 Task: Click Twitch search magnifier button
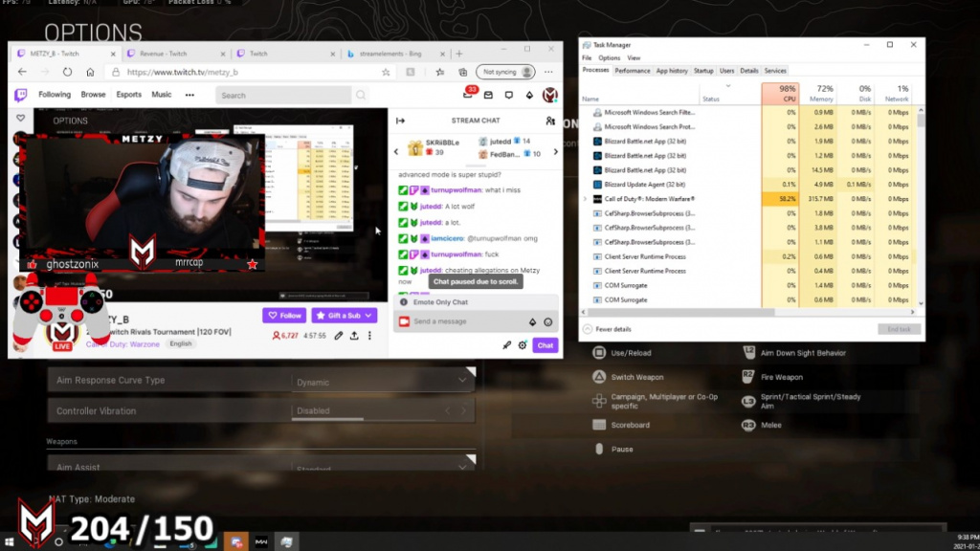click(361, 95)
